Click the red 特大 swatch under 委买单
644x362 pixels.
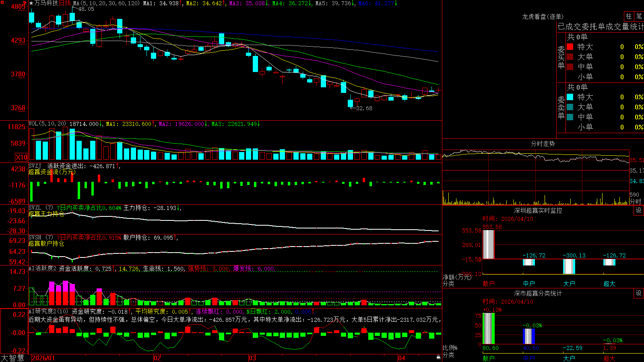[x=570, y=47]
